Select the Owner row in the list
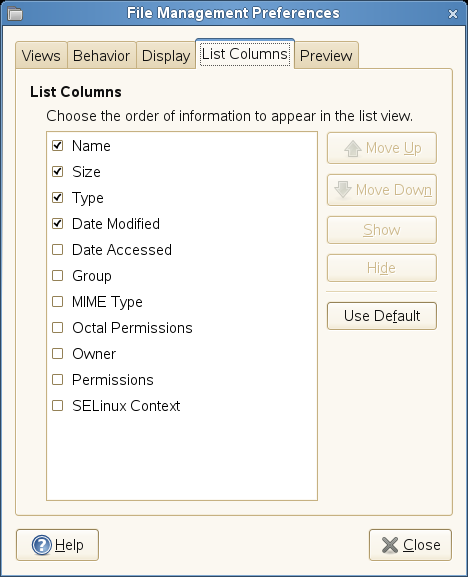The width and height of the screenshot is (468, 577). (x=182, y=354)
